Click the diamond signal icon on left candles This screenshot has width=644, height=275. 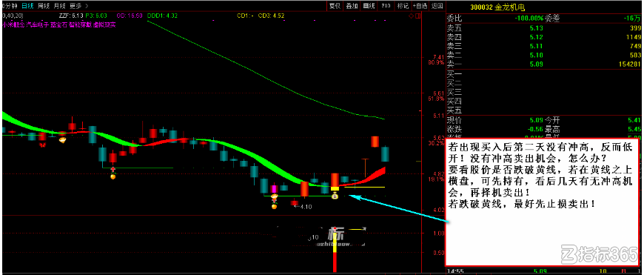tap(63, 141)
